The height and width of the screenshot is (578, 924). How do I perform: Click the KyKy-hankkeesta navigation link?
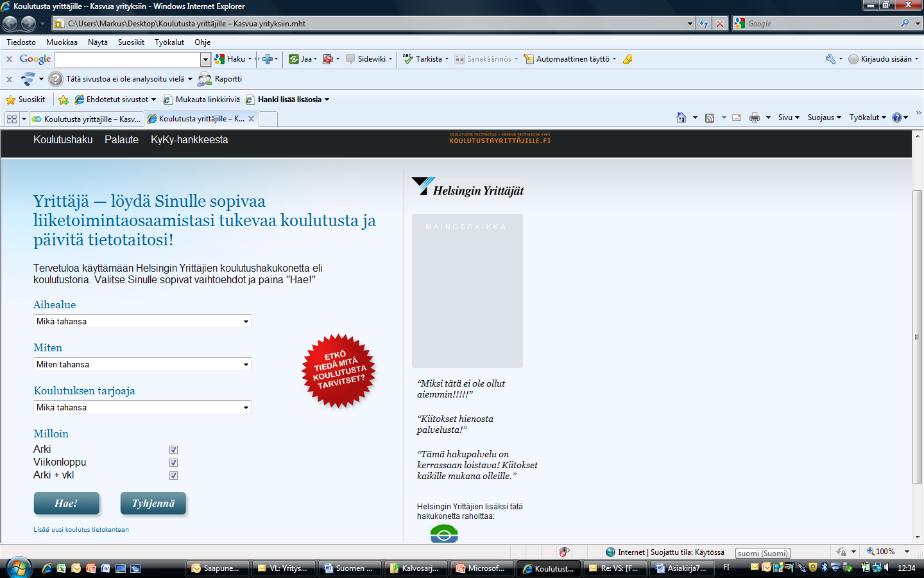(x=189, y=140)
